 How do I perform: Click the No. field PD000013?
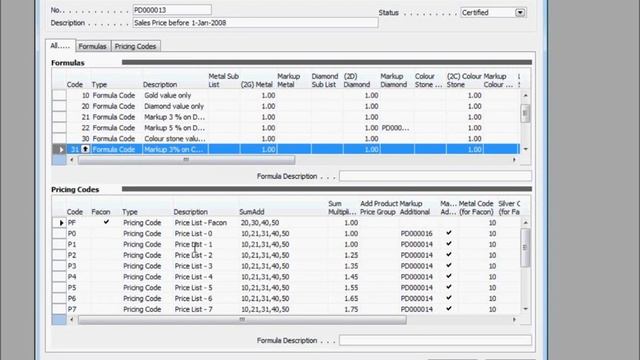(x=172, y=10)
